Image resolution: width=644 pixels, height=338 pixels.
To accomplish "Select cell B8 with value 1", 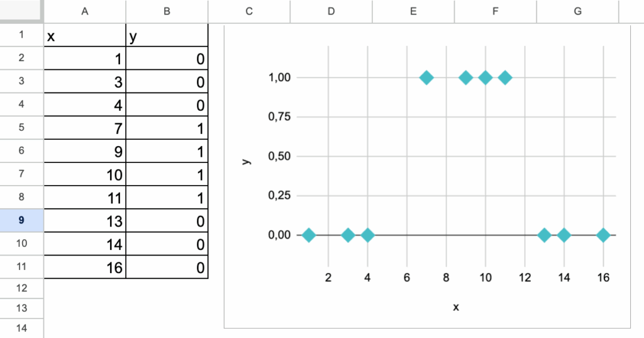I will (x=167, y=198).
